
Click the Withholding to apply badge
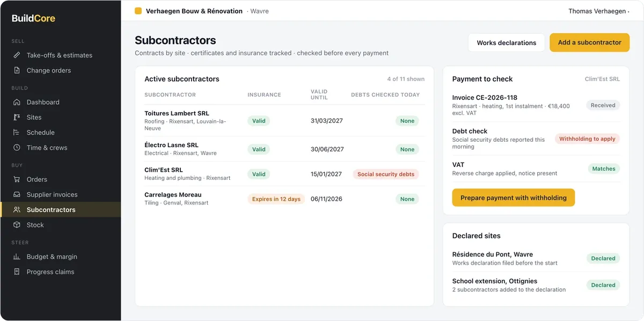coord(587,138)
